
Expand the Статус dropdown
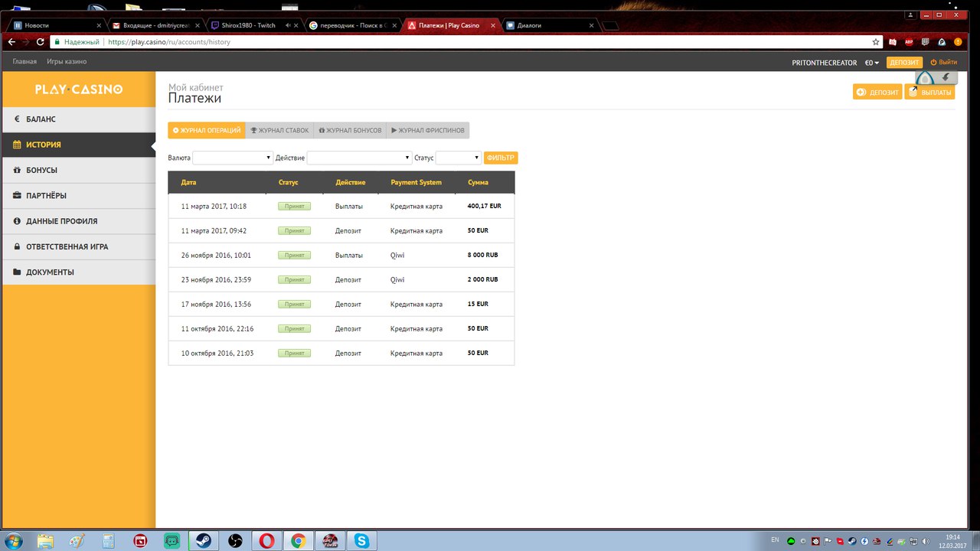click(458, 158)
